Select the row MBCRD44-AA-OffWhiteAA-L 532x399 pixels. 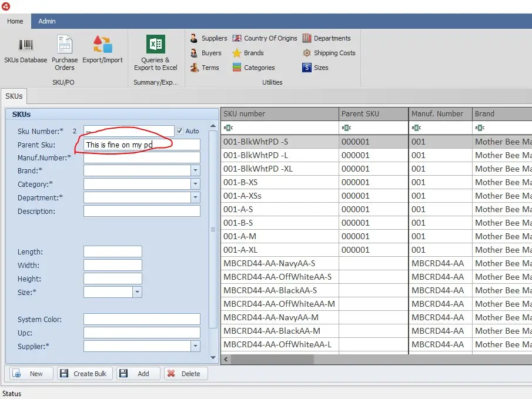coord(377,344)
